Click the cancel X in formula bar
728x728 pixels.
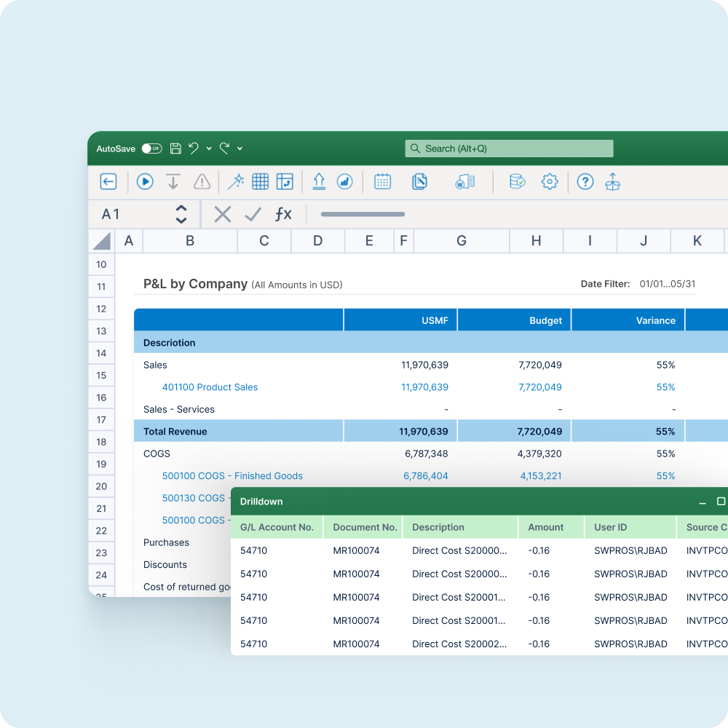[x=223, y=214]
